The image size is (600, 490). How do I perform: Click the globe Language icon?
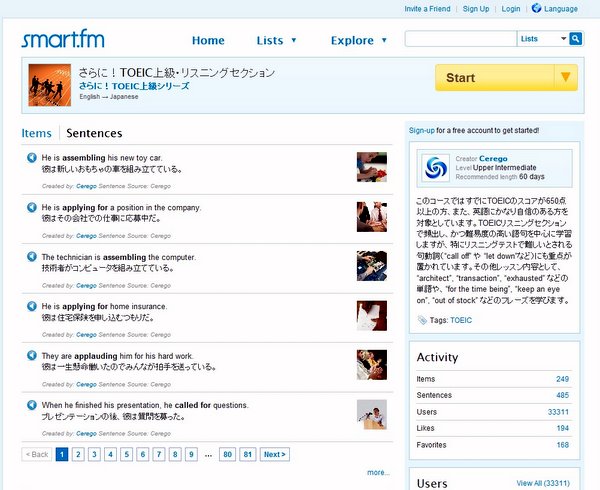tap(536, 8)
